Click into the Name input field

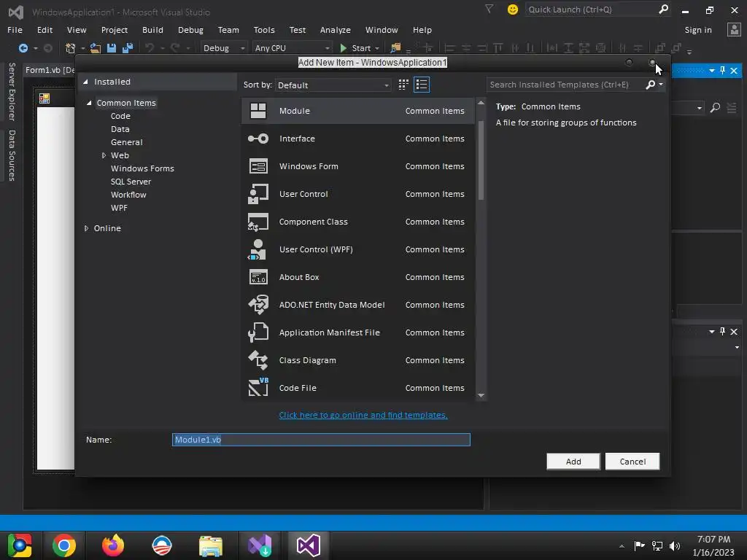click(x=321, y=440)
